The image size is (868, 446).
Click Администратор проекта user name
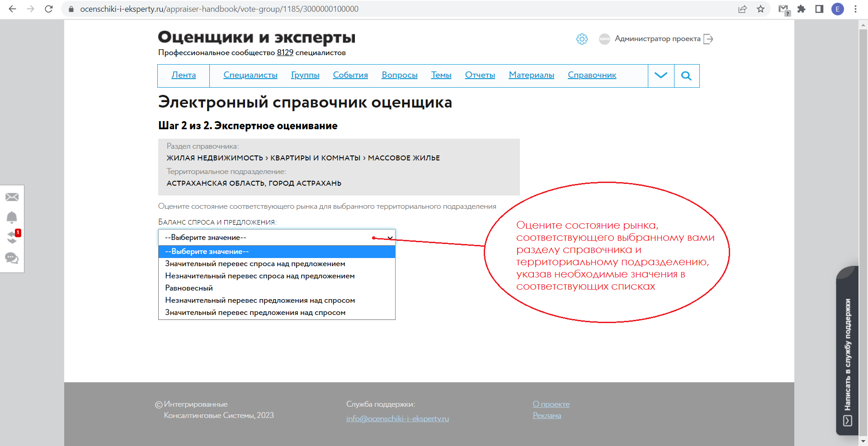click(658, 39)
